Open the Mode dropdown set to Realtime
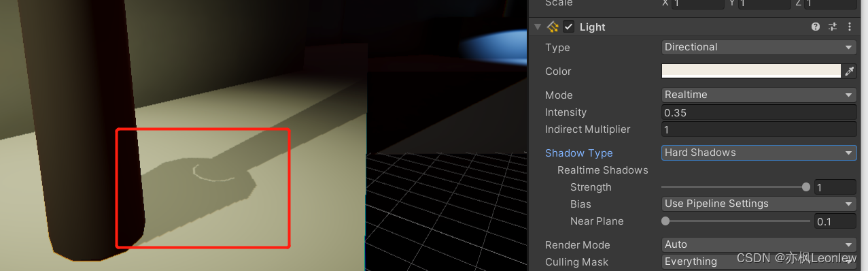 759,95
